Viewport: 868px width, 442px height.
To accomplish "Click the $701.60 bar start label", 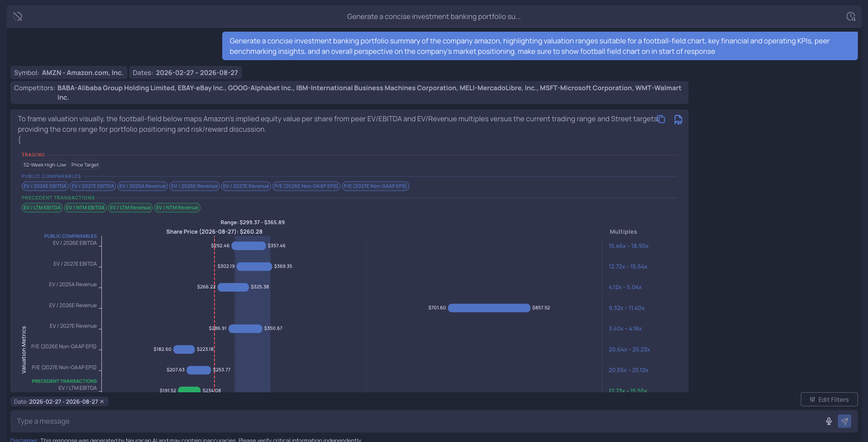I will (437, 308).
